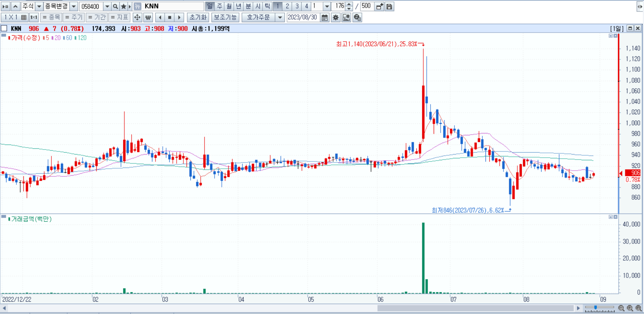644x314 pixels.
Task: Select interval preset 3 button
Action: pos(297,7)
